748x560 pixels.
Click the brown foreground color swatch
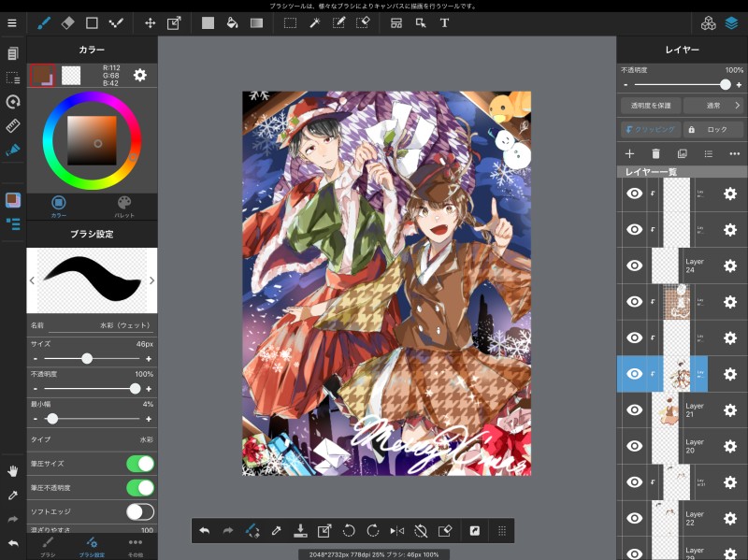tap(42, 75)
